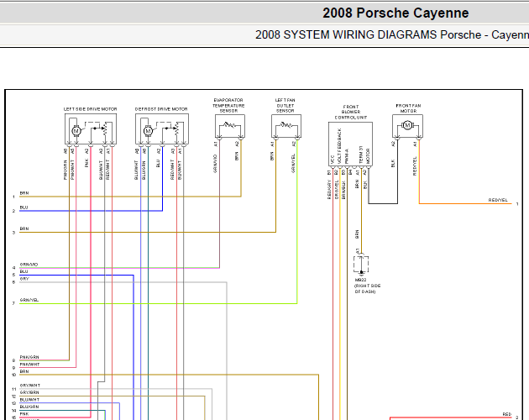This screenshot has height=420, width=529.
Task: Click the 'BRN' label on wire 10
Action: click(x=24, y=371)
